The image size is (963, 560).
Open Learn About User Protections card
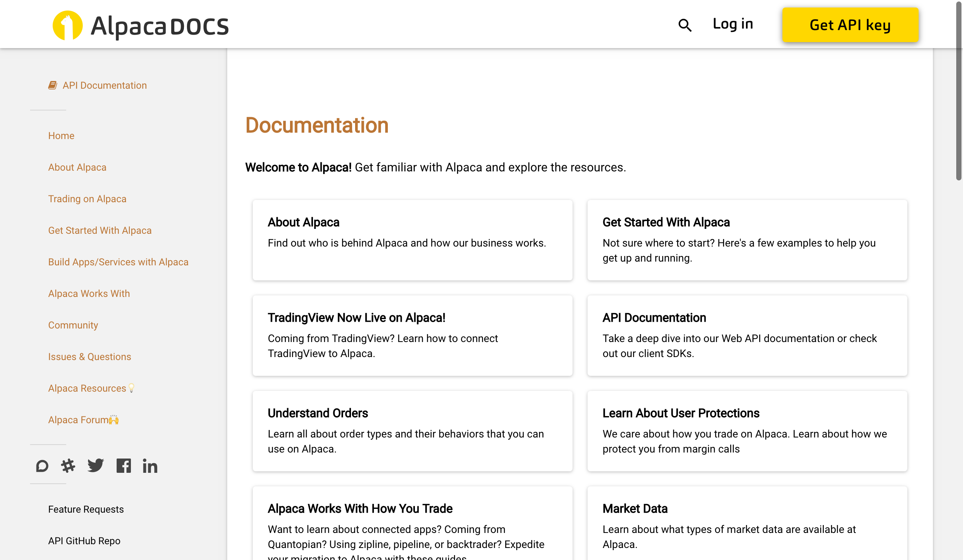click(x=747, y=431)
